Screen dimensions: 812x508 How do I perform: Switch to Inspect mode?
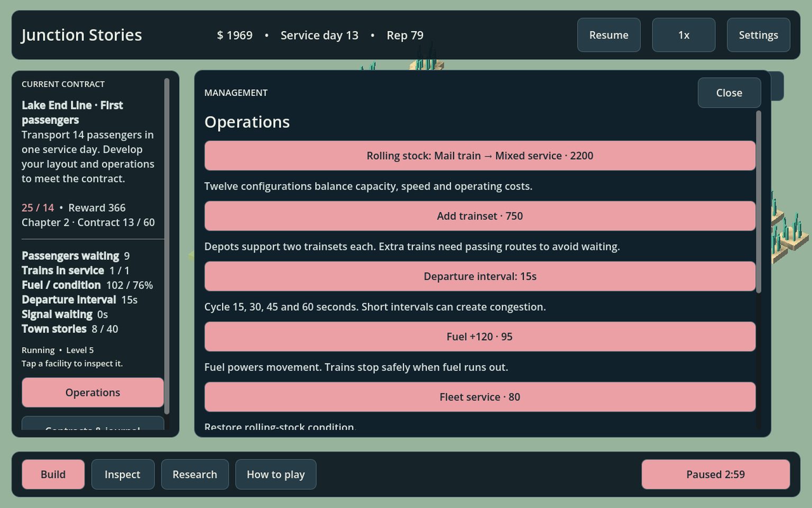(123, 474)
